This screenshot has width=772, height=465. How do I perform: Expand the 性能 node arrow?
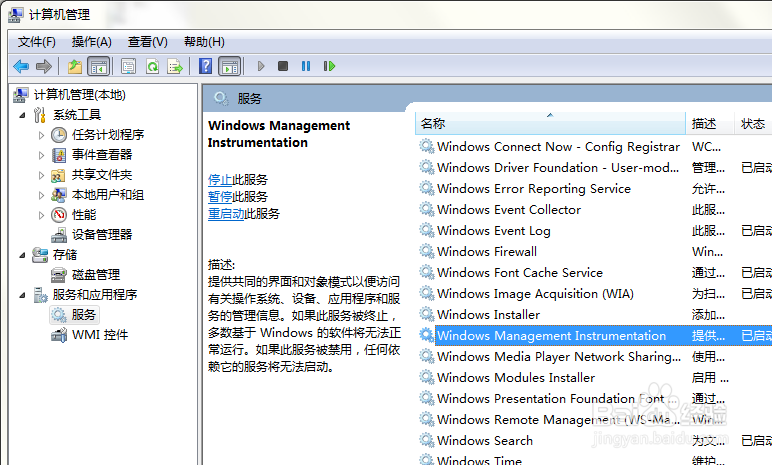pos(41,215)
